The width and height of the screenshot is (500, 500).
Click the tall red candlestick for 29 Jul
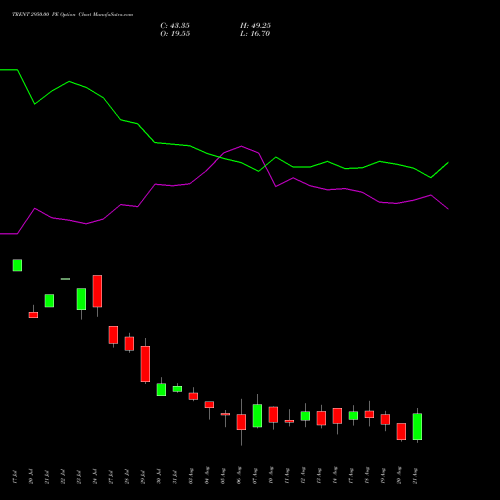coord(145,364)
